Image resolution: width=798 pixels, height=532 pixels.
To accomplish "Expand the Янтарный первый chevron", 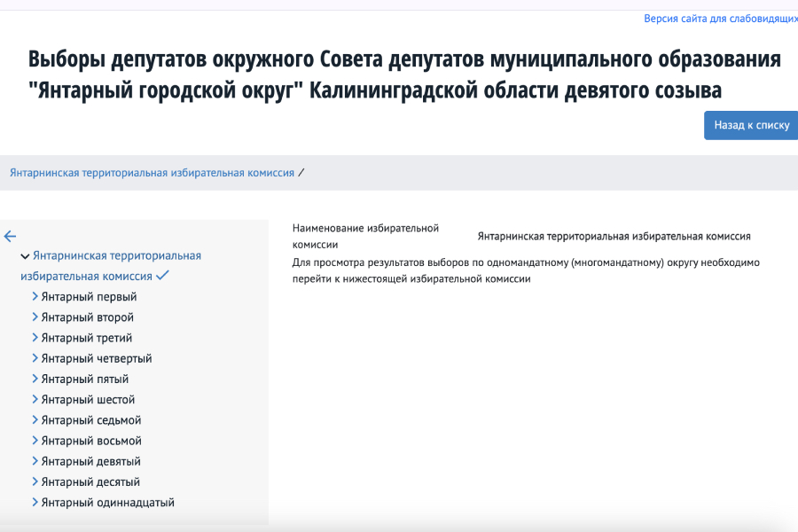I will tap(35, 297).
